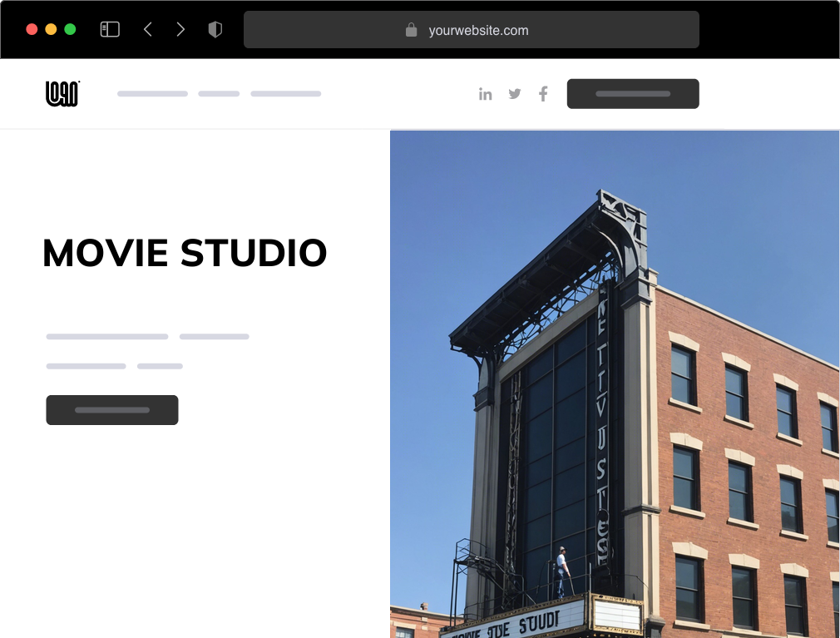This screenshot has width=840, height=638.
Task: Click the MOVIE STUDIO heading
Action: (185, 254)
